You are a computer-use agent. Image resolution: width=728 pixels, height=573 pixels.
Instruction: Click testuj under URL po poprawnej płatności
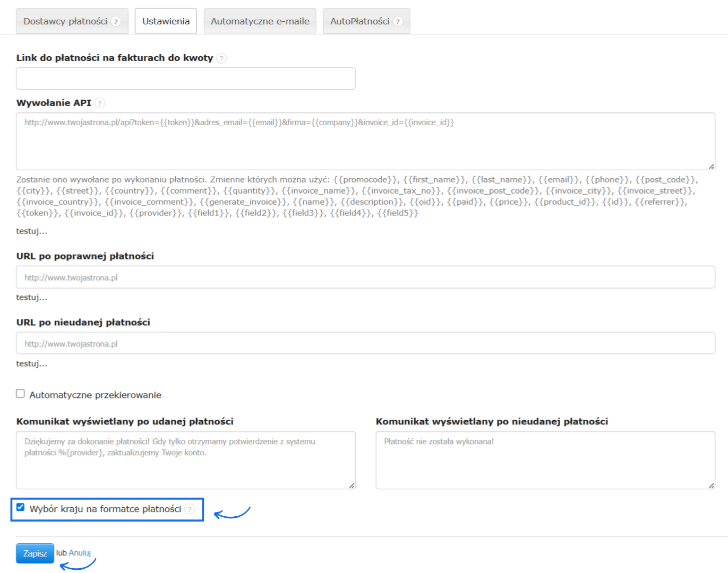pos(31,298)
